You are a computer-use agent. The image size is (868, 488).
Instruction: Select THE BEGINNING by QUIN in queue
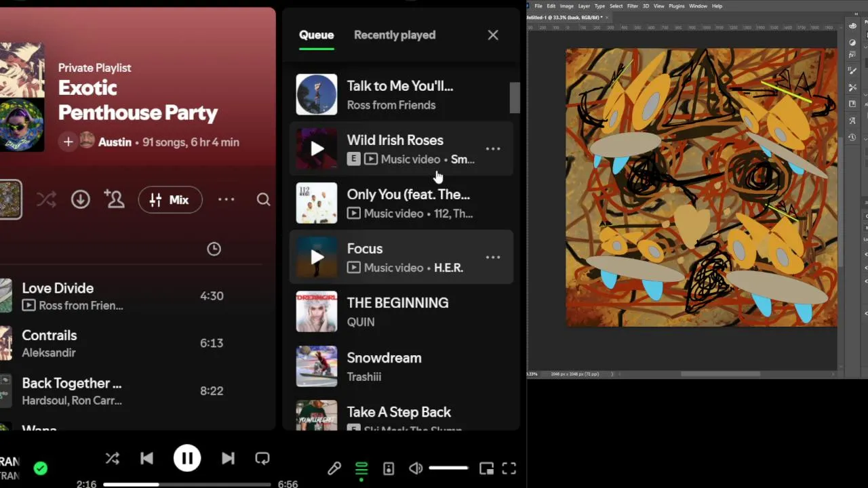click(401, 312)
